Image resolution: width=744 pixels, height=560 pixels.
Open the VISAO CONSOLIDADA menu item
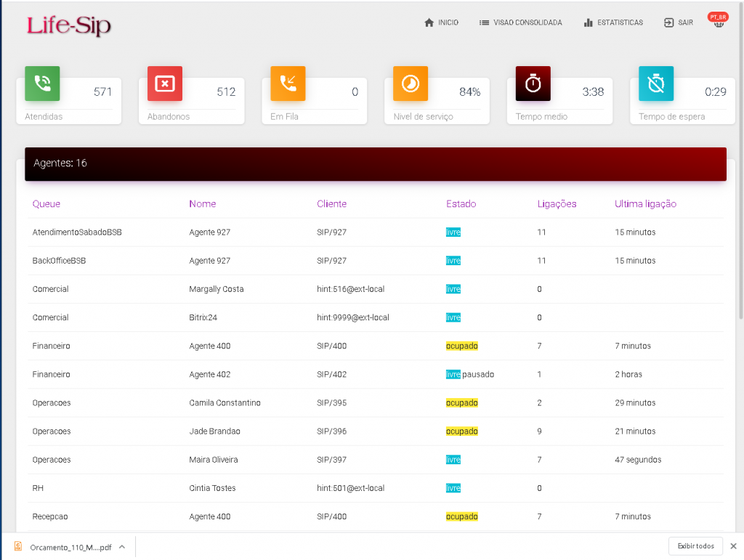[520, 23]
